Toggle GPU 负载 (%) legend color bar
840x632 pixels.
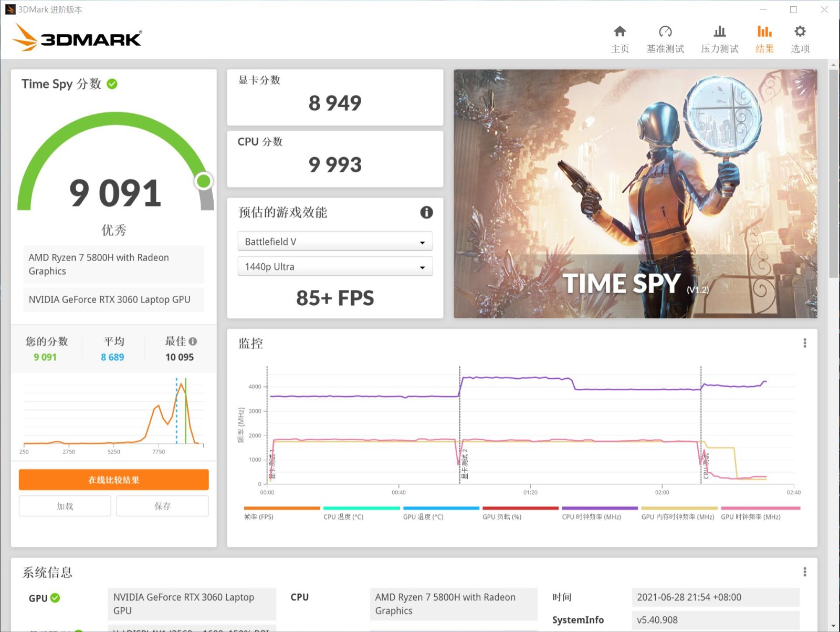[520, 508]
